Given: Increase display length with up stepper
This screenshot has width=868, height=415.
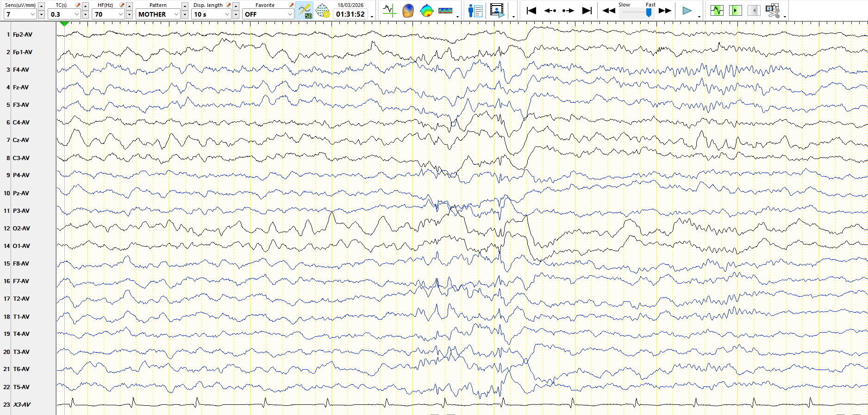Looking at the screenshot, I should tap(236, 6).
